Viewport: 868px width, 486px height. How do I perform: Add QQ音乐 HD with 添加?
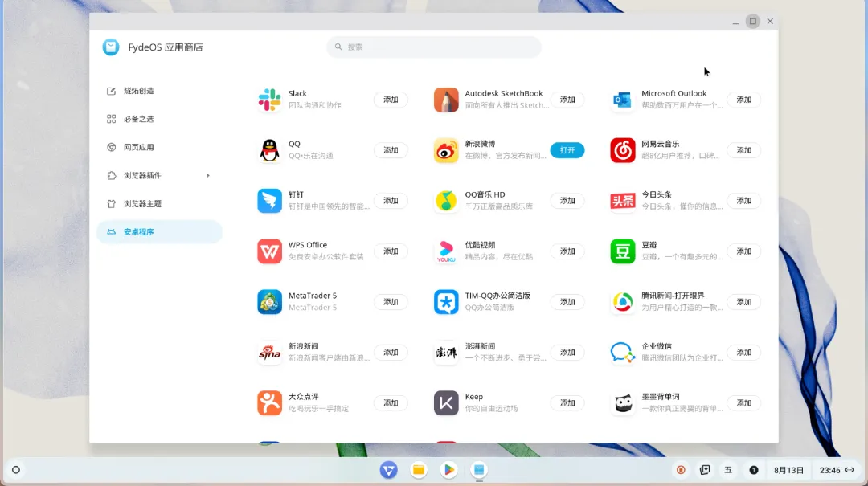coord(567,200)
